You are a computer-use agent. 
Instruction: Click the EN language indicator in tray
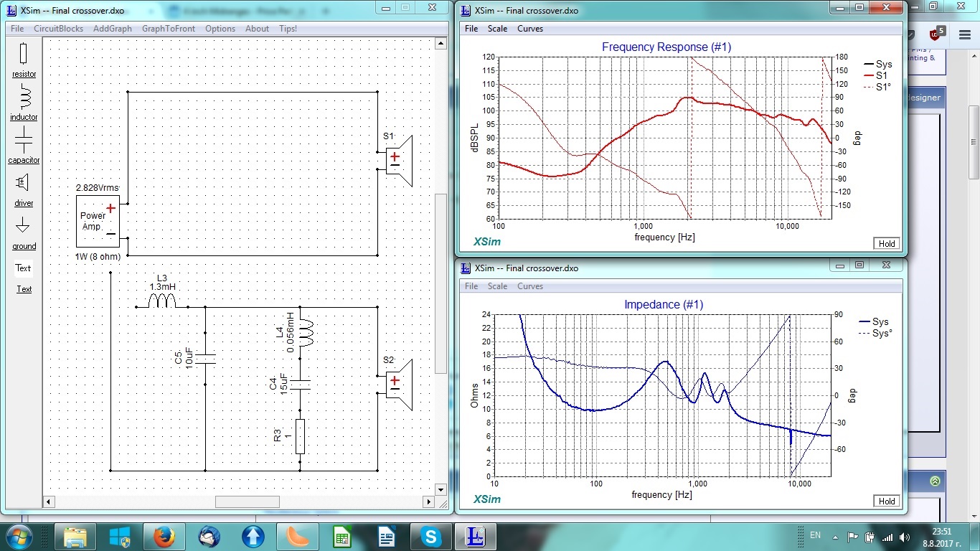pyautogui.click(x=815, y=535)
